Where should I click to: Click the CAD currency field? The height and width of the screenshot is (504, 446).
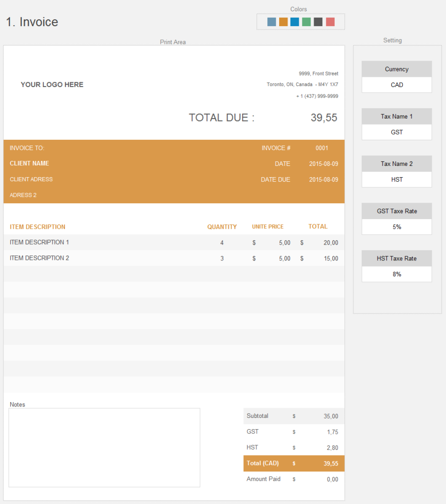396,85
